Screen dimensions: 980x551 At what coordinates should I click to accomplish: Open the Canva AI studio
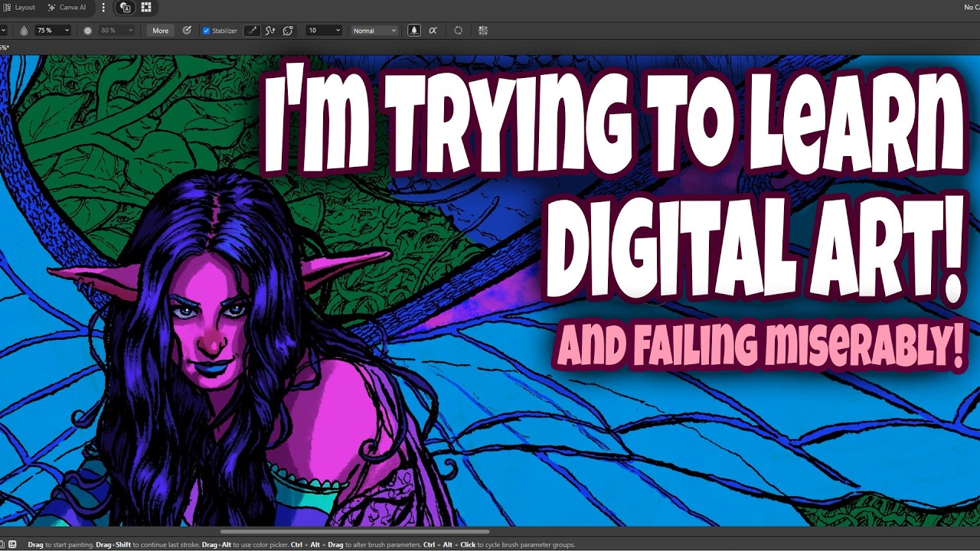[67, 8]
